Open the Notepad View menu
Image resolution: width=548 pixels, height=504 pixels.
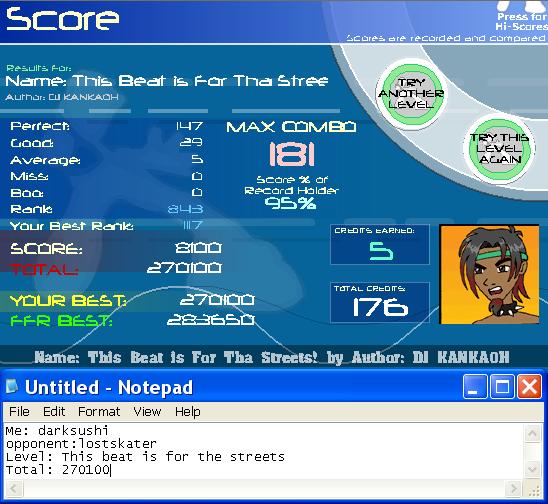pyautogui.click(x=147, y=411)
